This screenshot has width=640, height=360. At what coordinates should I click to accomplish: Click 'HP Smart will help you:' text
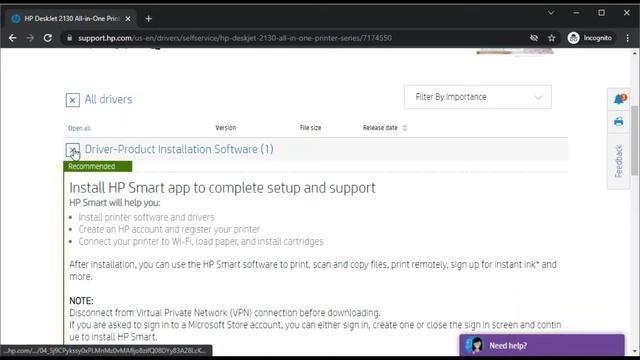115,203
